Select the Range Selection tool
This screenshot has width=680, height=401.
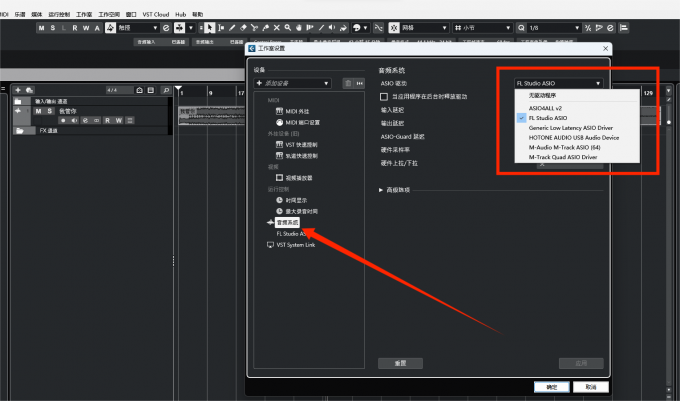click(x=221, y=28)
